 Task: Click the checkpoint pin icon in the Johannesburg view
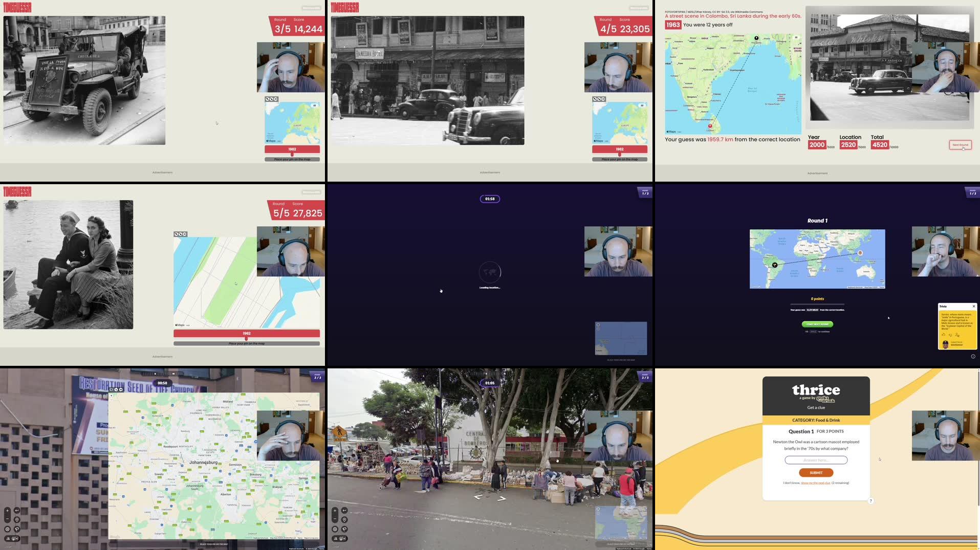point(17,520)
